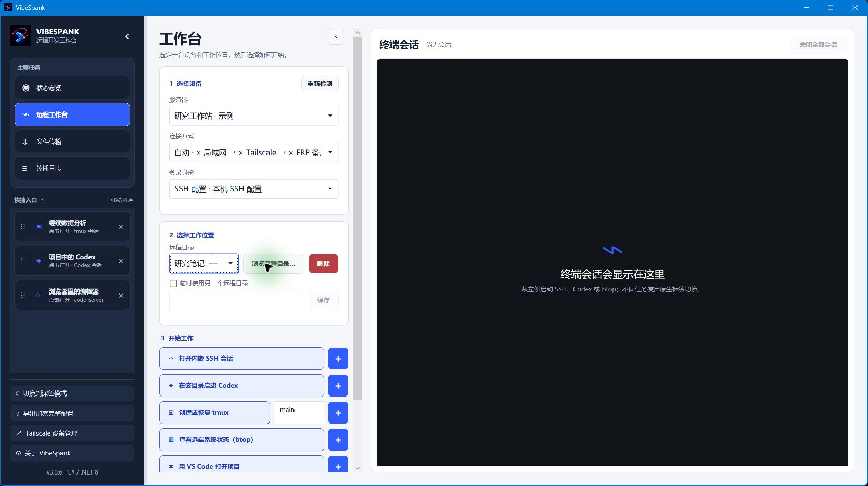Click the tmux session name field showing main
Screen dimensions: 868x486
tap(299, 413)
